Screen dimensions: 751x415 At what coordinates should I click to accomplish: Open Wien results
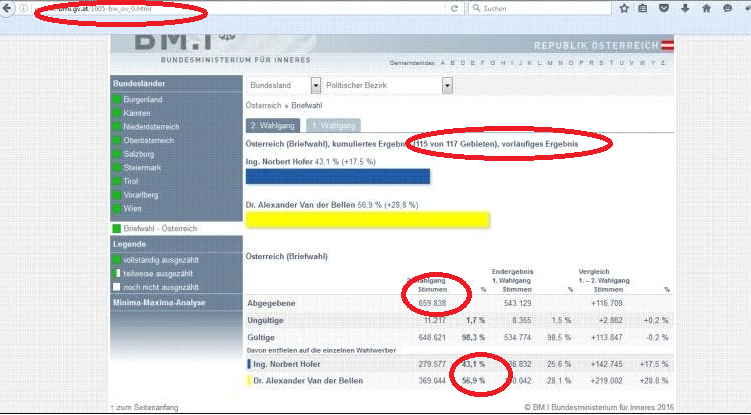(x=132, y=208)
